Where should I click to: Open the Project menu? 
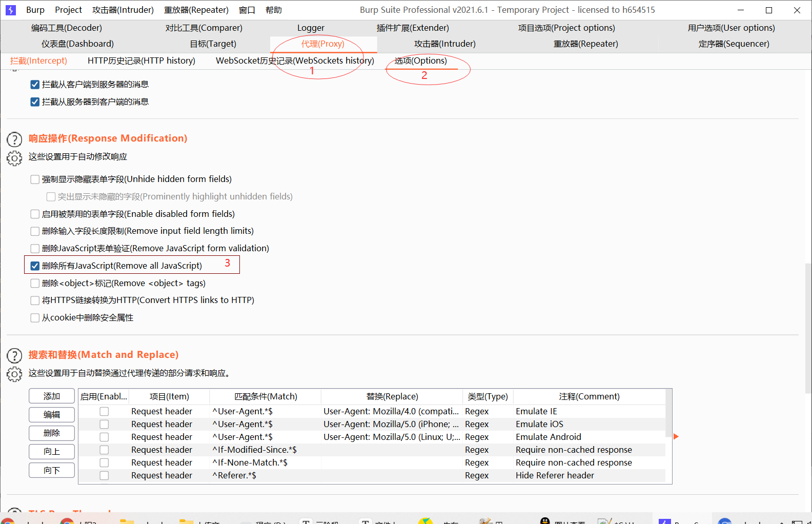69,10
